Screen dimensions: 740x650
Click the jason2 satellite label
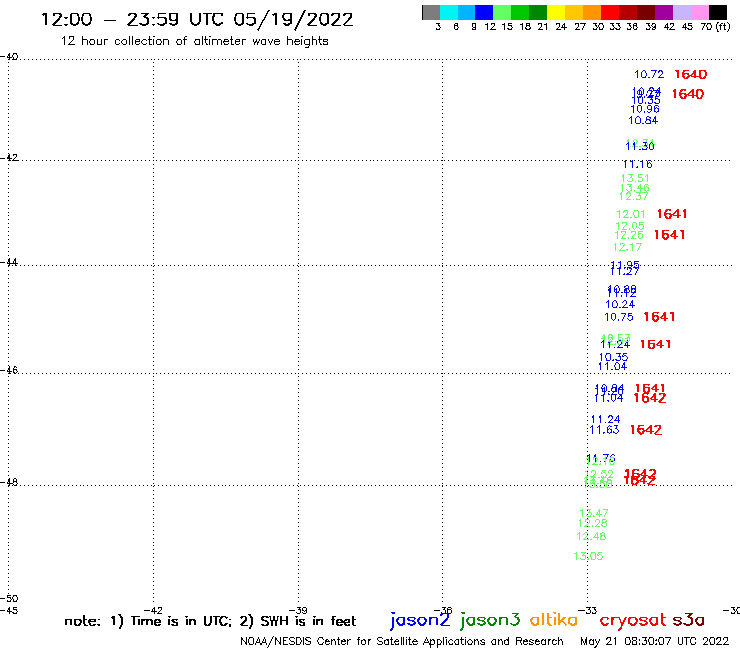coord(420,621)
